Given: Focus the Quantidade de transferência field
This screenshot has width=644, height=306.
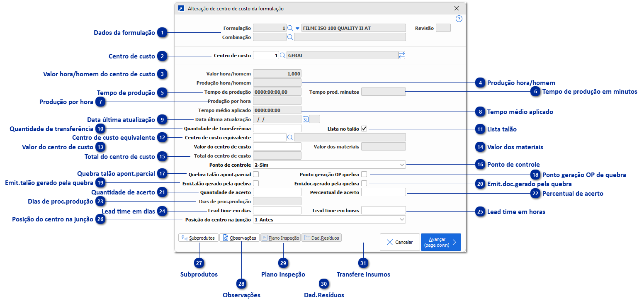Looking at the screenshot, I should (x=277, y=128).
